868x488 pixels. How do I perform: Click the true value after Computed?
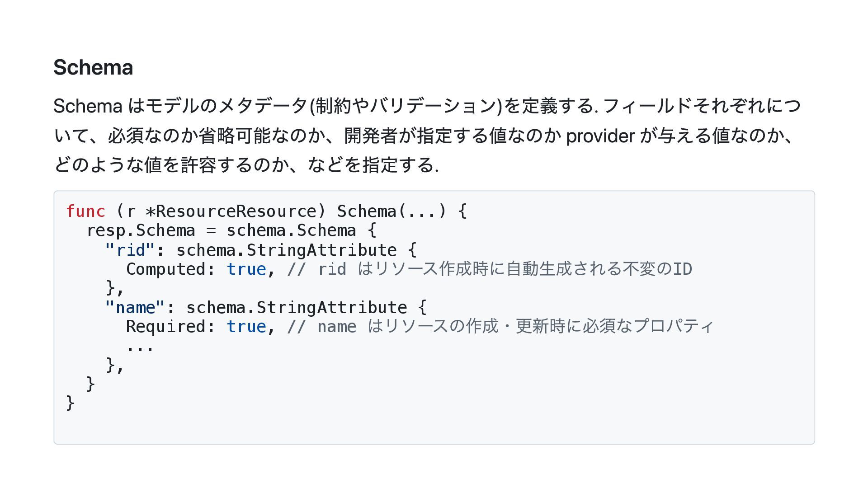[x=246, y=269]
